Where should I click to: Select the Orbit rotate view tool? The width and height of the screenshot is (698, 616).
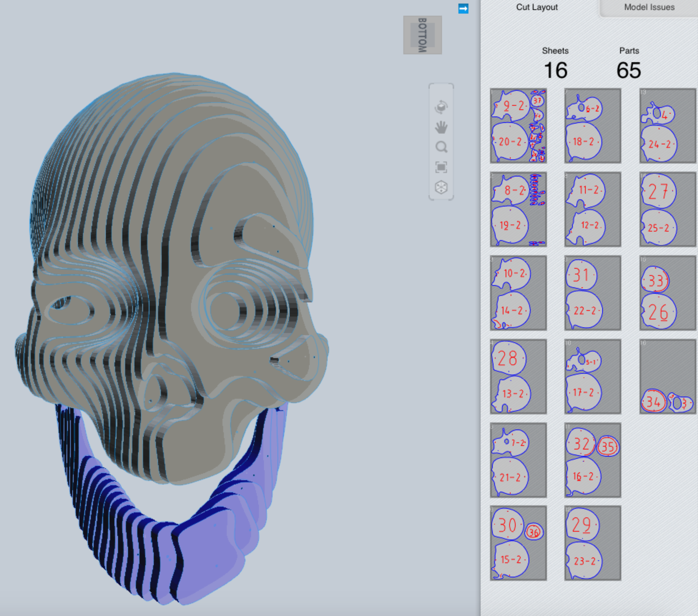pyautogui.click(x=441, y=107)
